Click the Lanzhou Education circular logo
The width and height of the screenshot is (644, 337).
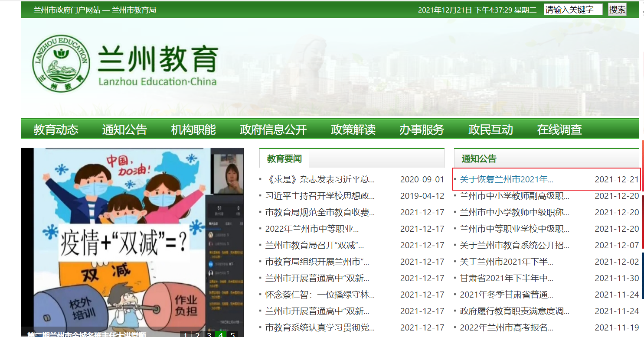[61, 63]
